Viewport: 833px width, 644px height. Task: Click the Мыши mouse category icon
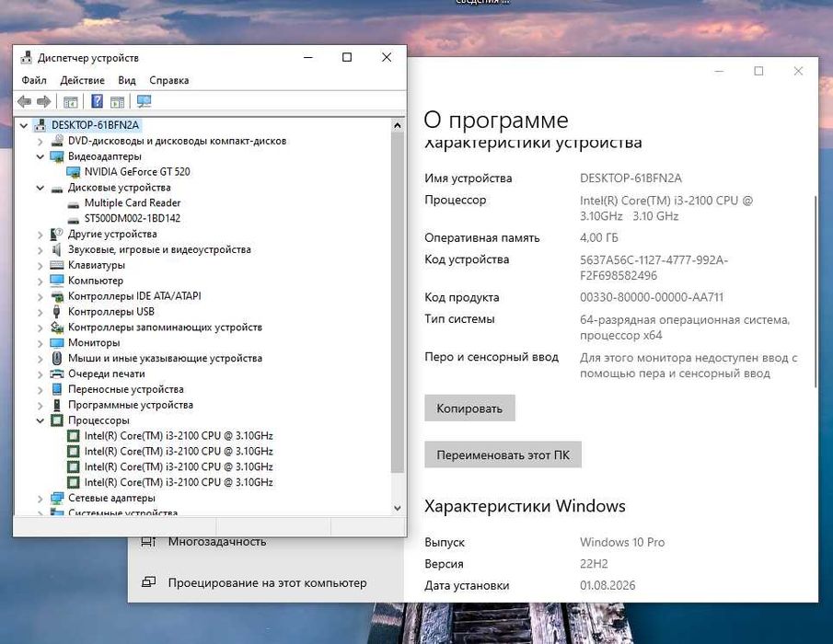pos(57,358)
